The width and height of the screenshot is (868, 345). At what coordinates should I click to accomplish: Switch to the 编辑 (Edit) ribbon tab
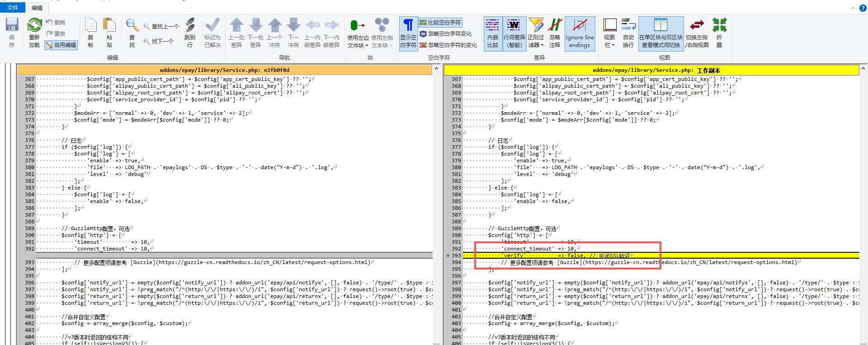point(37,8)
